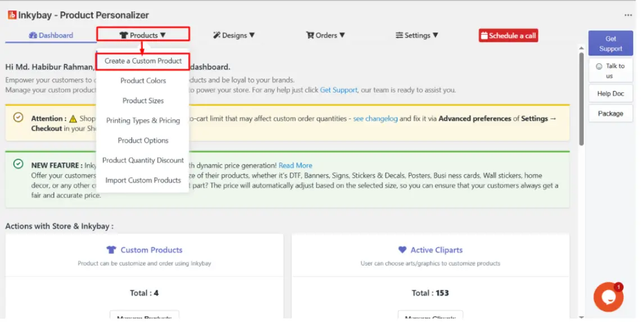Image resolution: width=644 pixels, height=322 pixels.
Task: Click the Inkybay logo icon
Action: click(x=12, y=15)
